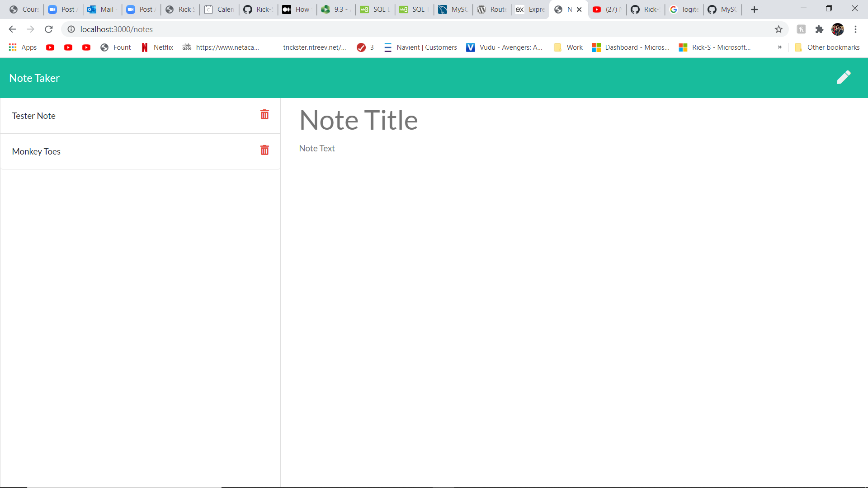The width and height of the screenshot is (868, 488).
Task: Click the Note Title input field
Action: coord(359,120)
